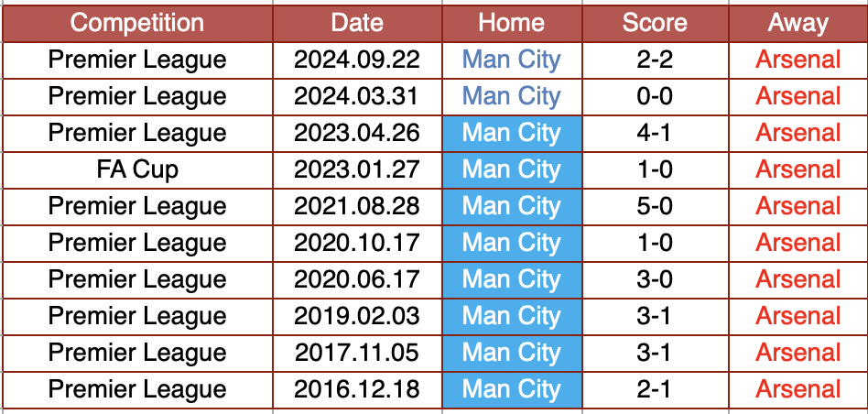Click the 2019.02.03 date cell

(x=356, y=316)
